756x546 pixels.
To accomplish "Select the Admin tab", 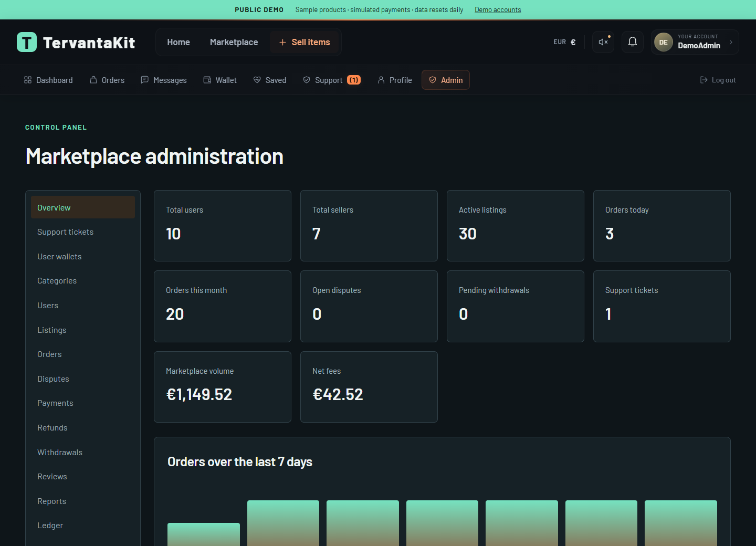I will pos(446,80).
